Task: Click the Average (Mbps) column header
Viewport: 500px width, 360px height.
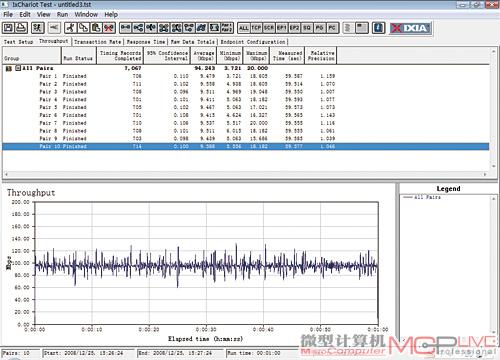Action: (204, 55)
